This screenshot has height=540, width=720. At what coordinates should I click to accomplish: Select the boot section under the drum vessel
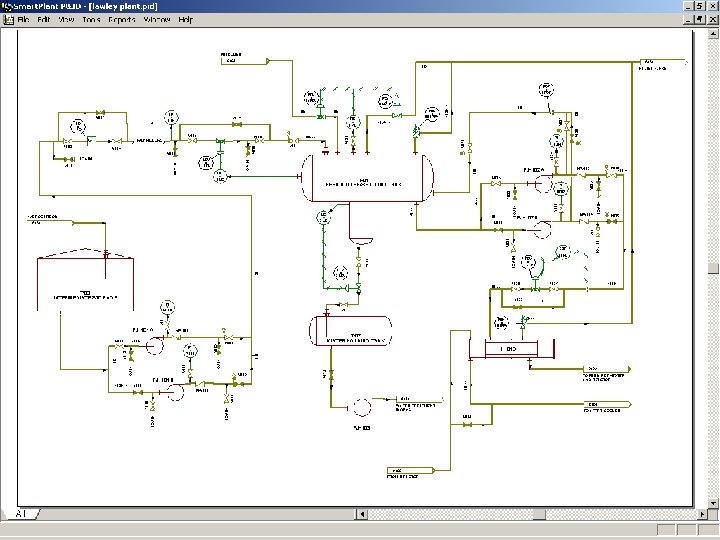click(x=361, y=224)
